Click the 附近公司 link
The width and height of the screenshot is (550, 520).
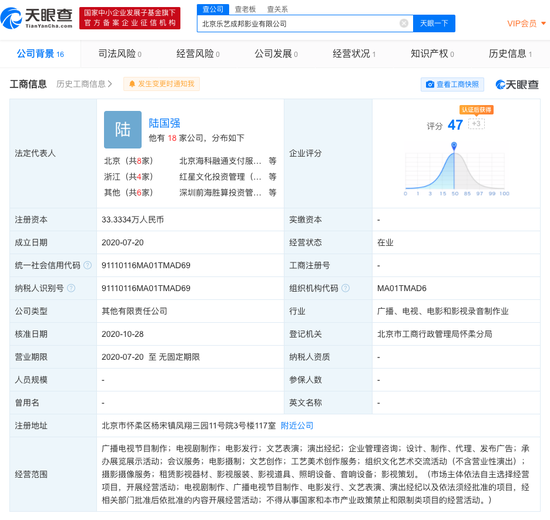297,426
